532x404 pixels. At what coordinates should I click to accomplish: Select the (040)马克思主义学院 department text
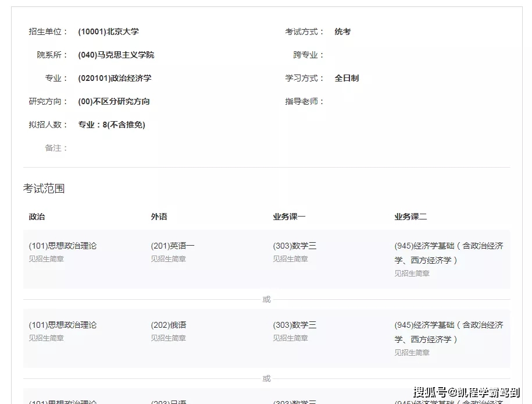point(116,55)
